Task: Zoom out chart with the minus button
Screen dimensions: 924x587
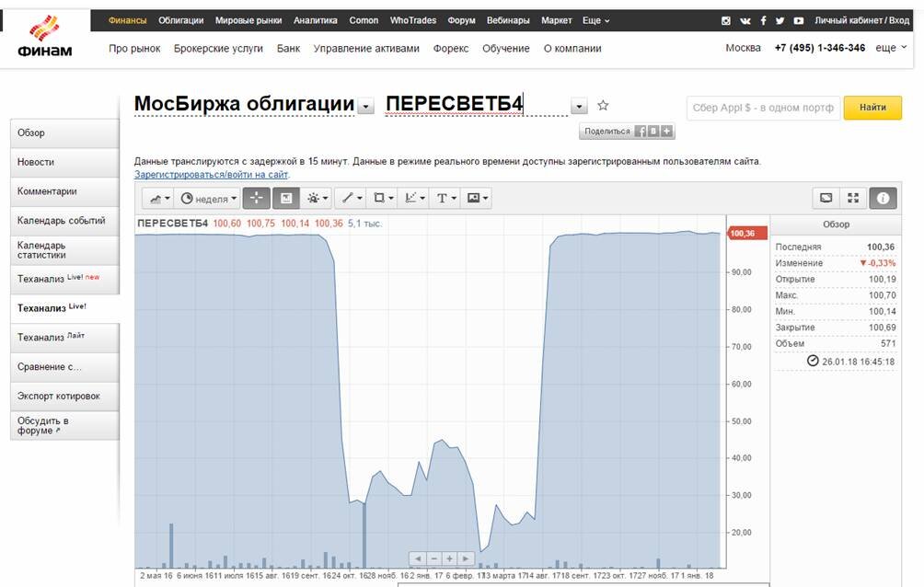Action: click(x=434, y=558)
